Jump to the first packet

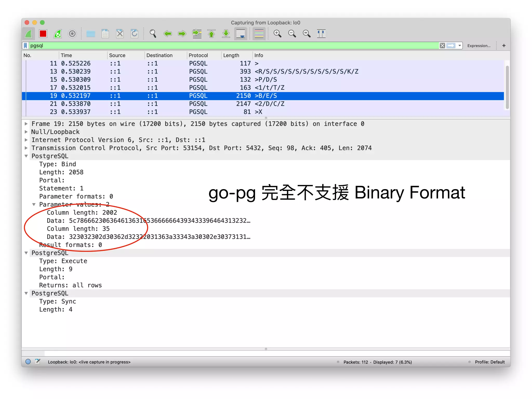[x=211, y=34]
